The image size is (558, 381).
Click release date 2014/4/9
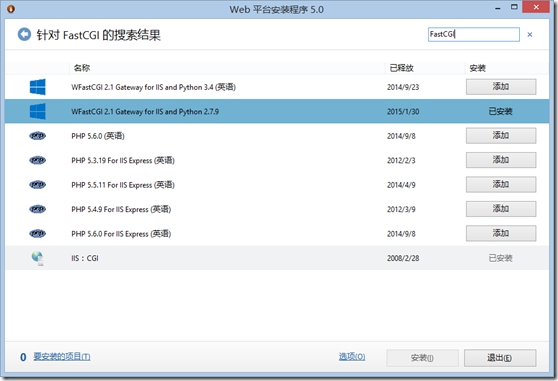coord(401,185)
